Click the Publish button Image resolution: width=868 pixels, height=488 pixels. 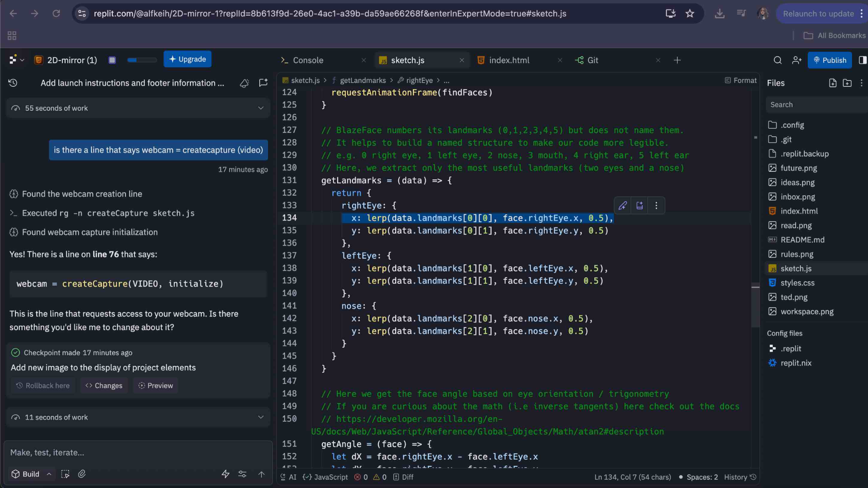[x=830, y=60]
